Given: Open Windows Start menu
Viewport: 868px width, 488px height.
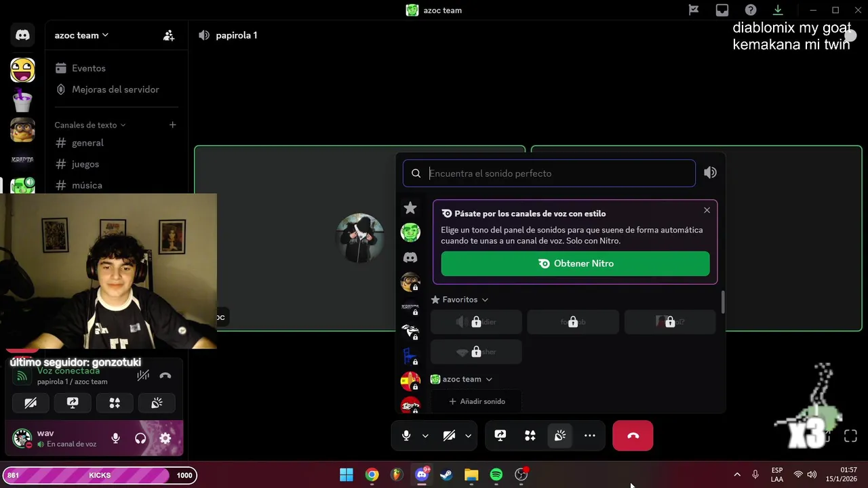Looking at the screenshot, I should pyautogui.click(x=347, y=474).
